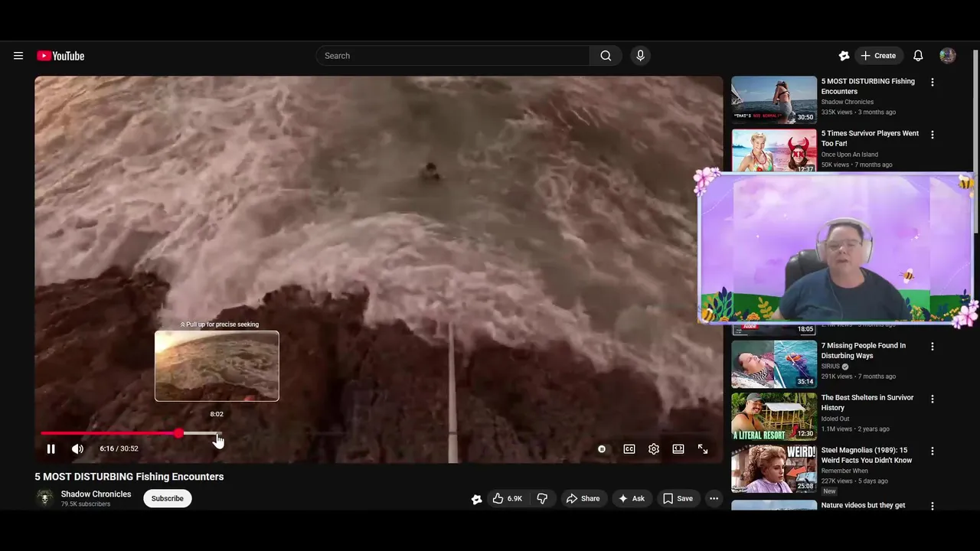Open 5 Times Survivor Players Went Too Far
This screenshot has width=980, height=551.
(x=870, y=139)
